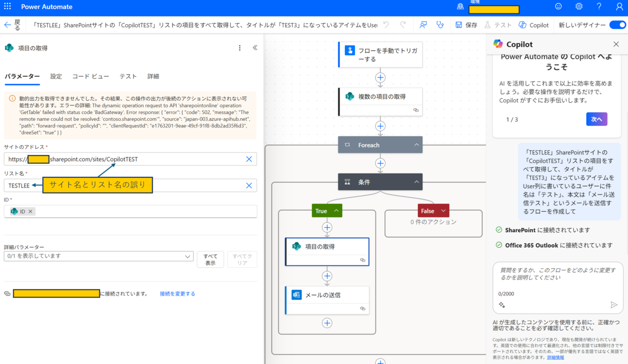Open the account profile icon
The width and height of the screenshot is (628, 364).
pos(619,7)
